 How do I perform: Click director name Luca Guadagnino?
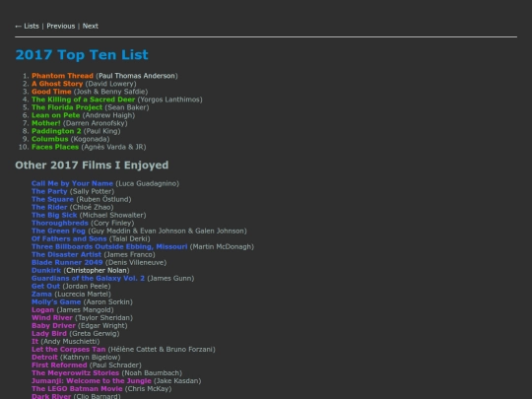tap(148, 183)
